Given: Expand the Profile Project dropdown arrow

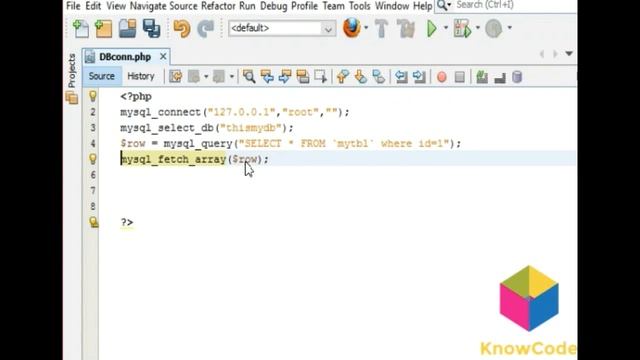Looking at the screenshot, I should click(x=509, y=28).
